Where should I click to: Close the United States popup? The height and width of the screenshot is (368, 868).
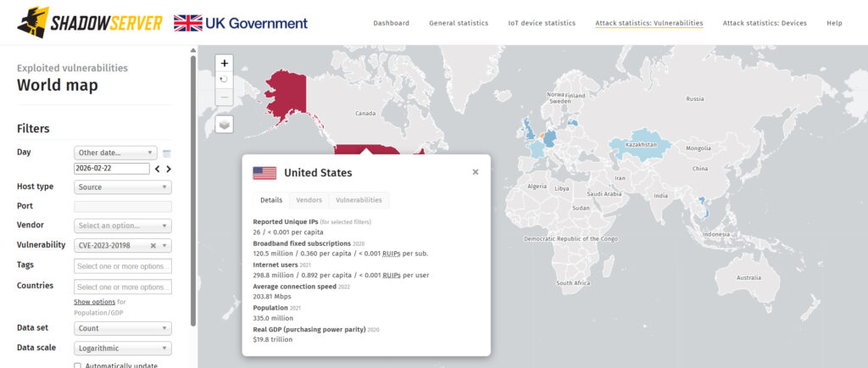(x=476, y=172)
